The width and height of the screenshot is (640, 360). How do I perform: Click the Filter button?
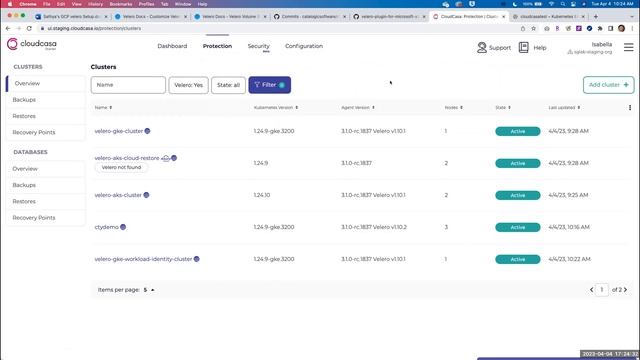click(270, 85)
